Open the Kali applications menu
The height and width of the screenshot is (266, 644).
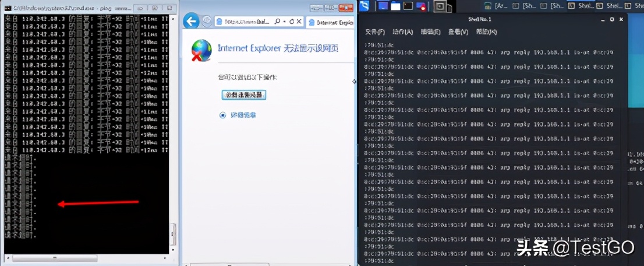(364, 5)
